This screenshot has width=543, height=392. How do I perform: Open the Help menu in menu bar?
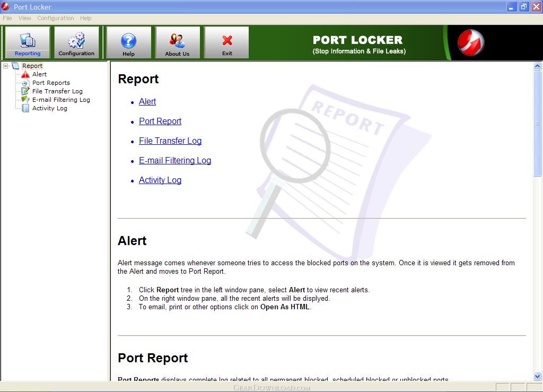[85, 18]
